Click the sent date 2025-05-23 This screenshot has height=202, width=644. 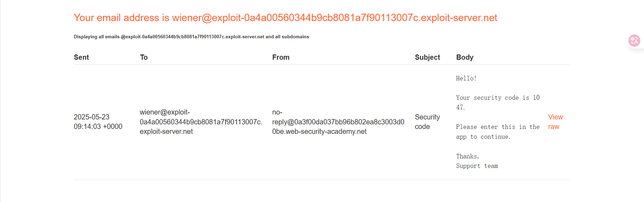tap(91, 117)
